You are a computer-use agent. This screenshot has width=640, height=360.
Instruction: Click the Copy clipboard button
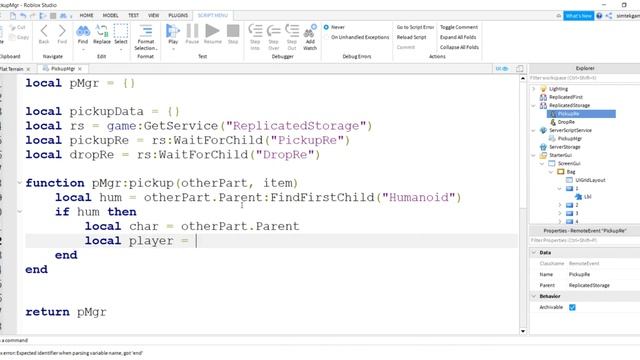point(18,37)
